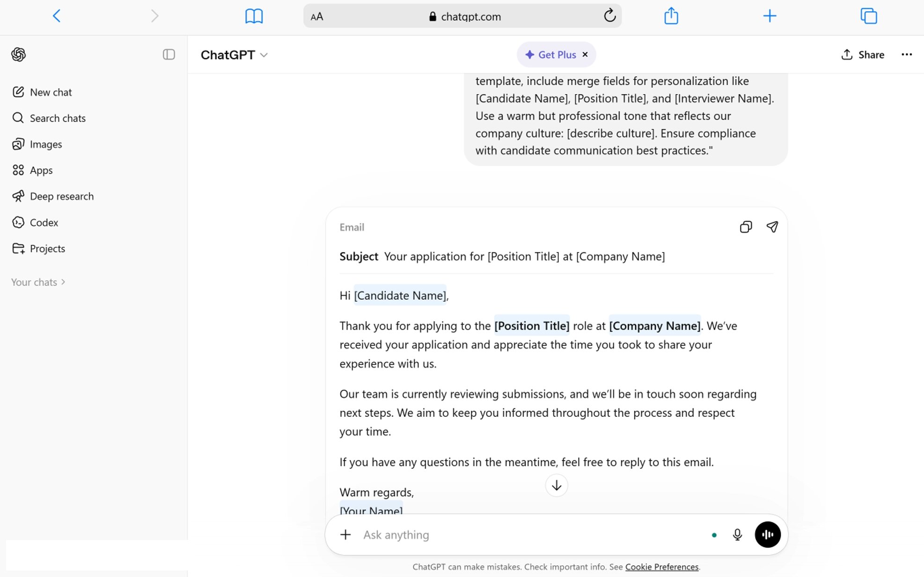This screenshot has width=924, height=577.
Task: Expand Your chats section
Action: point(38,282)
